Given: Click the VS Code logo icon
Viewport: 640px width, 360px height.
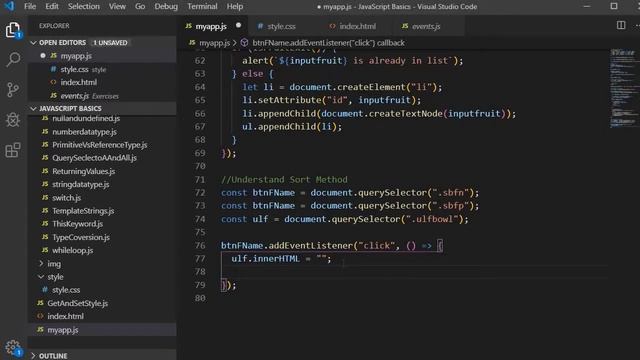Looking at the screenshot, I should (x=9, y=6).
